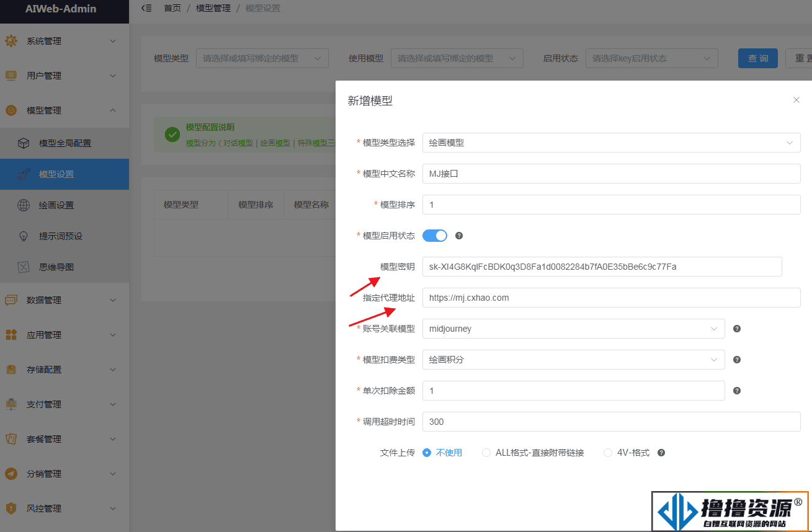Click the 提示词预设 lightbulb icon

point(24,236)
